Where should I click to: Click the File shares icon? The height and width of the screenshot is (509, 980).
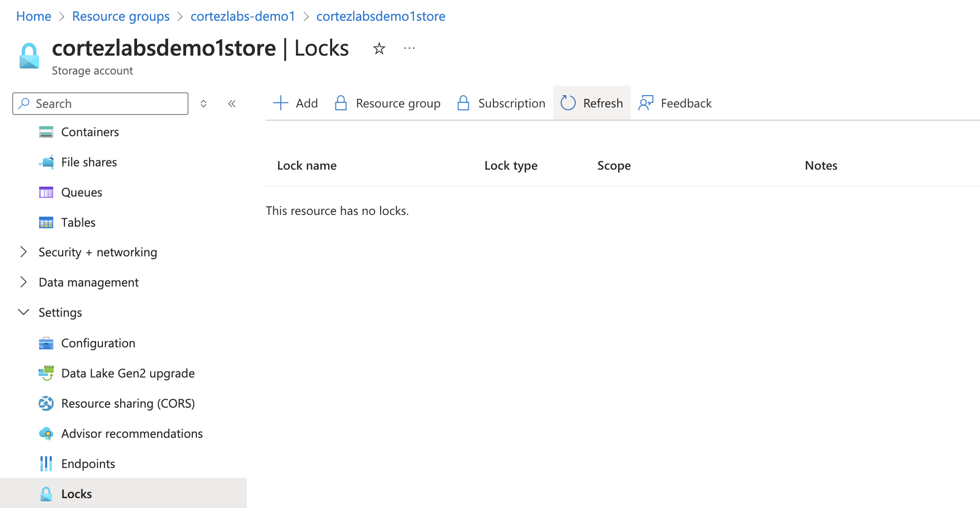pyautogui.click(x=46, y=162)
